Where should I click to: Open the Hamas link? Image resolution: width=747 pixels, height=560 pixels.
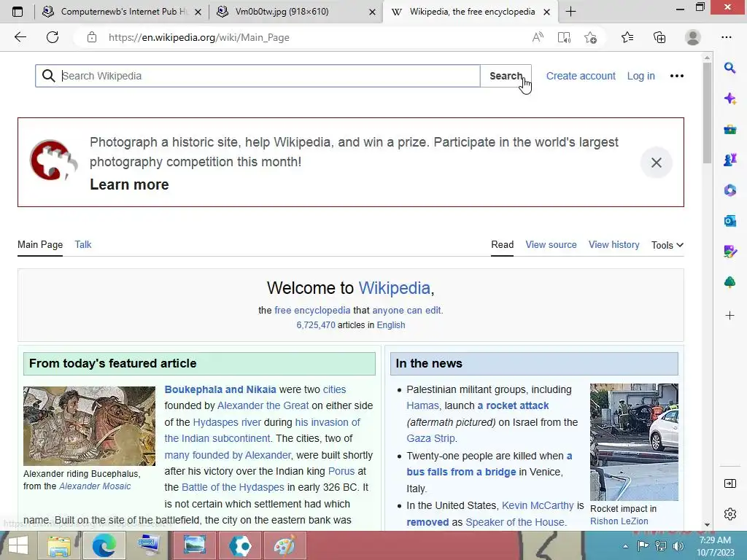[x=422, y=405]
